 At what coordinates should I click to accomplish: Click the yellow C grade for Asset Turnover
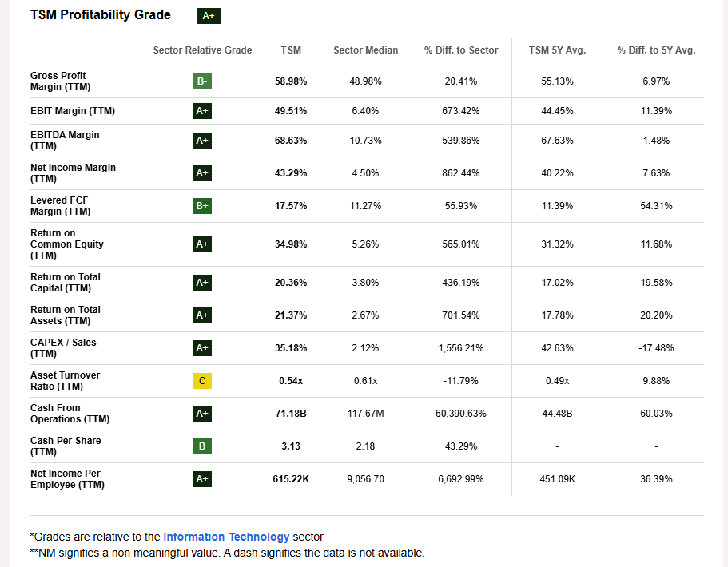coord(202,381)
